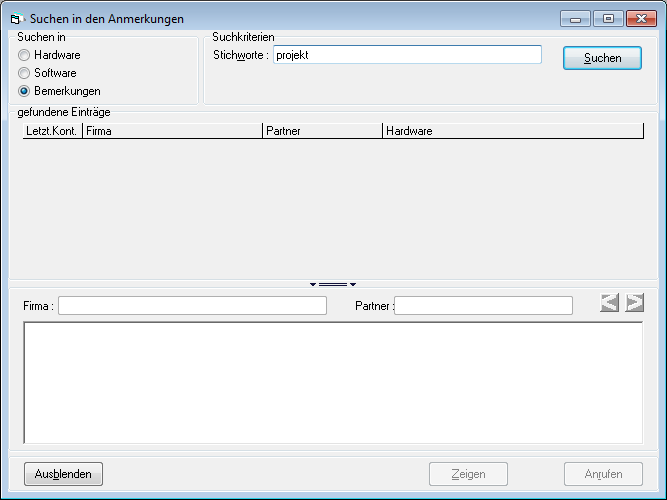Select the Bemerkungen radio button
The width and height of the screenshot is (667, 500).
(x=24, y=91)
